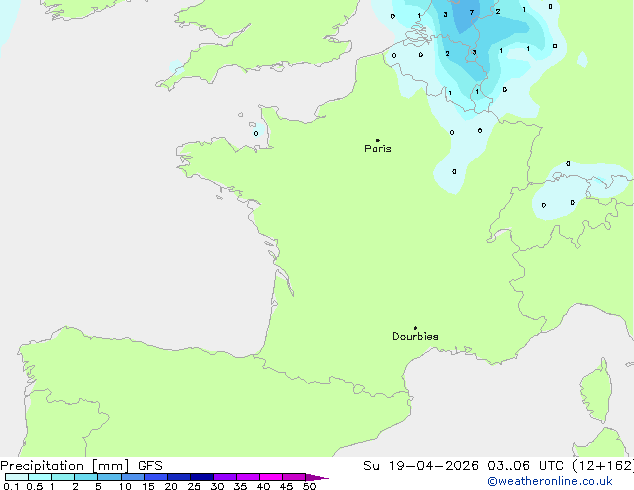Pick the lightest 0.1 mm legend swatch
The width and height of the screenshot is (634, 490).
pos(17,477)
